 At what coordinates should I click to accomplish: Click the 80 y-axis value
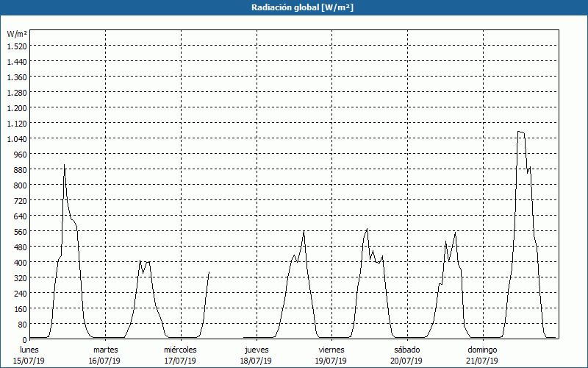coord(23,325)
